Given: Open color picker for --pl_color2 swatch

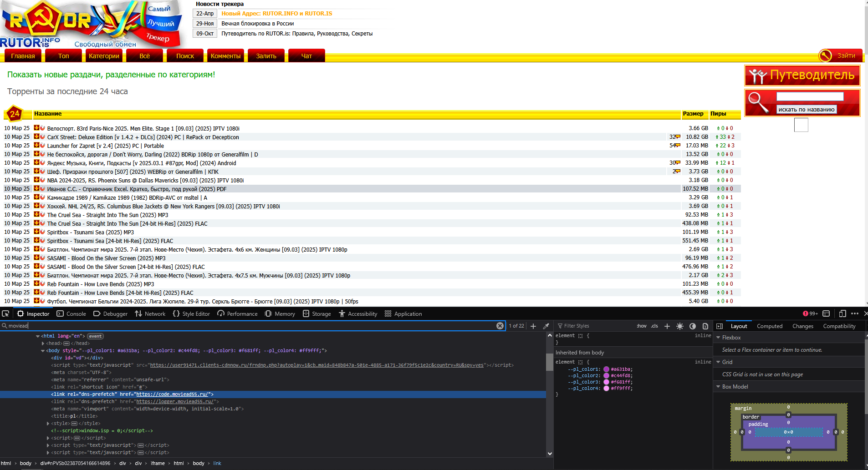Looking at the screenshot, I should tap(607, 376).
